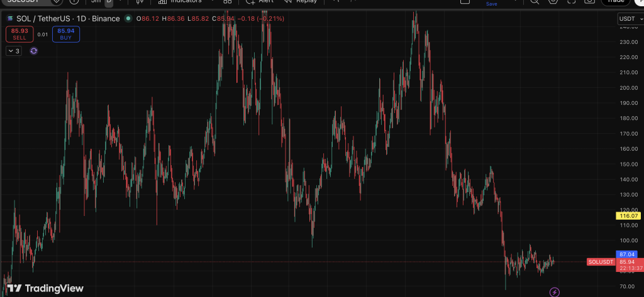
Task: Select the D daily timeframe
Action: (109, 2)
